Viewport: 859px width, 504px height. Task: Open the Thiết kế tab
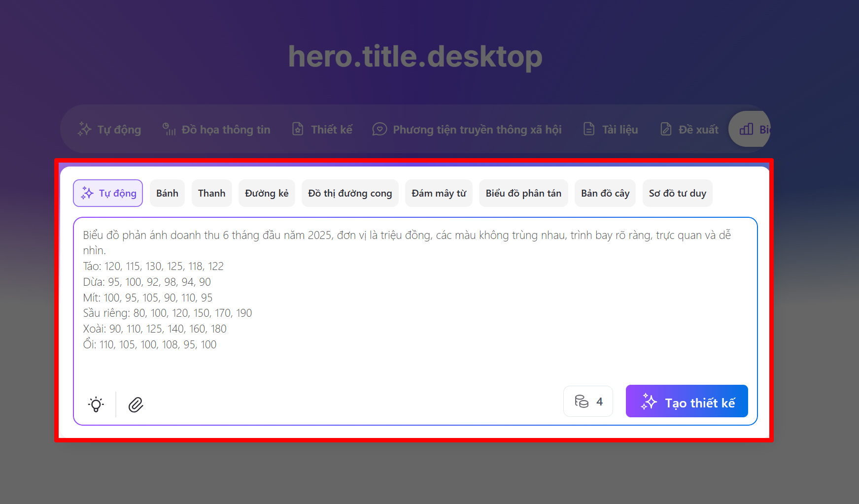click(x=322, y=129)
